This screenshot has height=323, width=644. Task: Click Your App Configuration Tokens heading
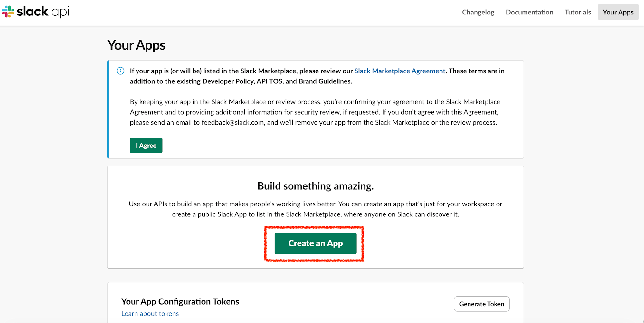(180, 302)
